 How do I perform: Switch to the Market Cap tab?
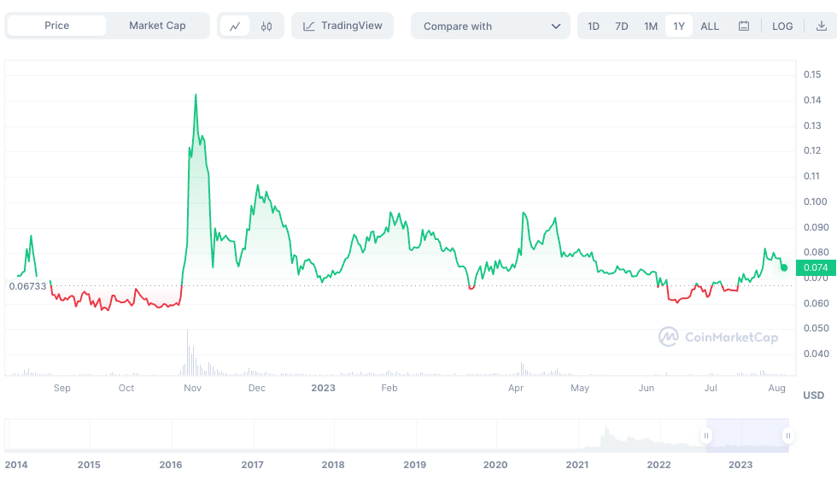coord(157,26)
